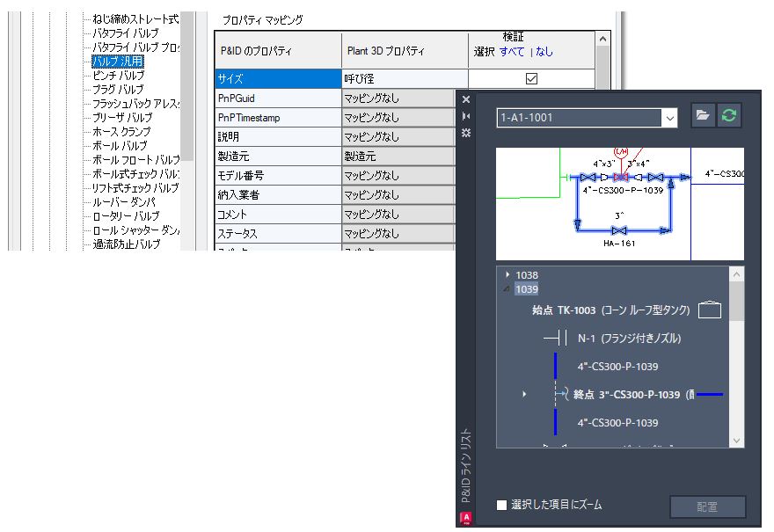This screenshot has height=532, width=774.
Task: Collapse line number 1039 node
Action: coord(506,289)
